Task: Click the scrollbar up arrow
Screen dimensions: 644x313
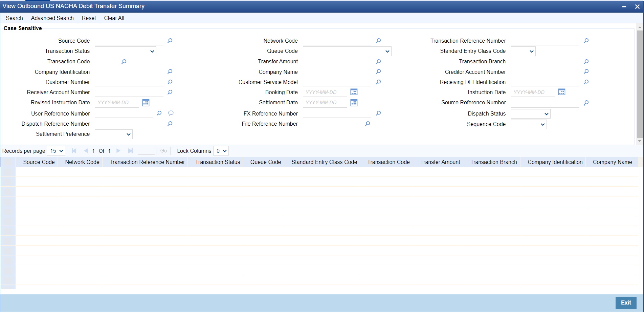Action: pyautogui.click(x=640, y=27)
